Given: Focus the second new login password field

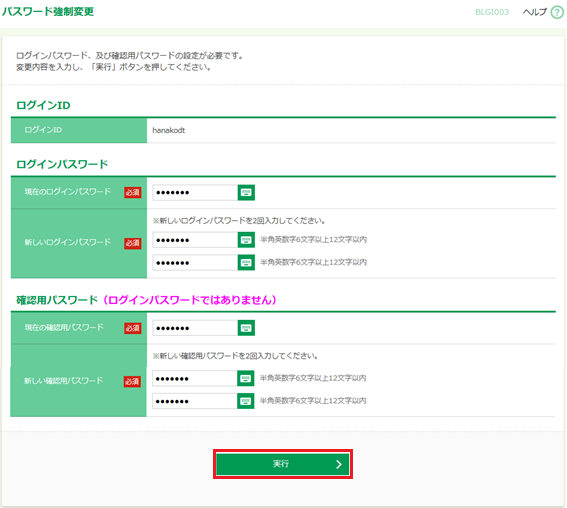Looking at the screenshot, I should tap(195, 262).
